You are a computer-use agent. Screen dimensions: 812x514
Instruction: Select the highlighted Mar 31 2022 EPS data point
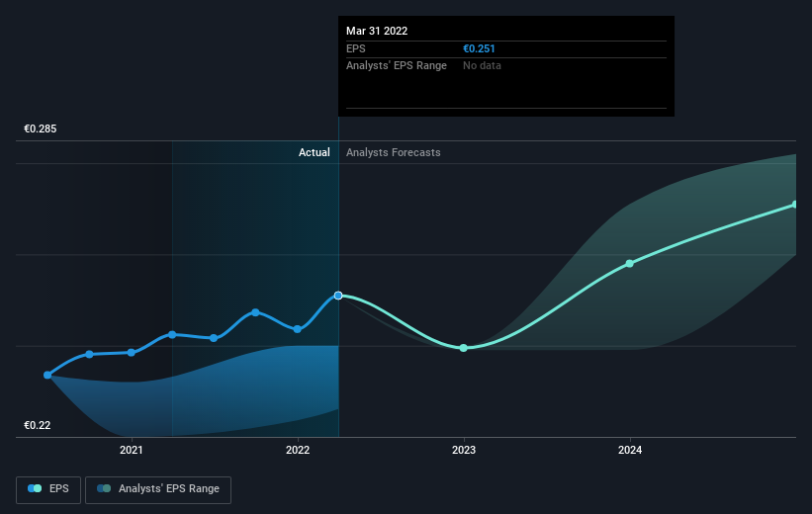coord(338,296)
